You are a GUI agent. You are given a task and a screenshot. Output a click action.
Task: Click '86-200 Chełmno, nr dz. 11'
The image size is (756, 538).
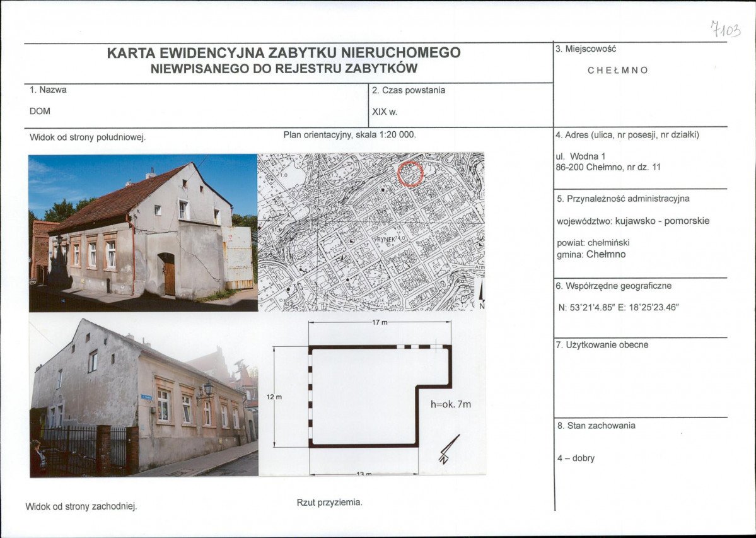[608, 167]
